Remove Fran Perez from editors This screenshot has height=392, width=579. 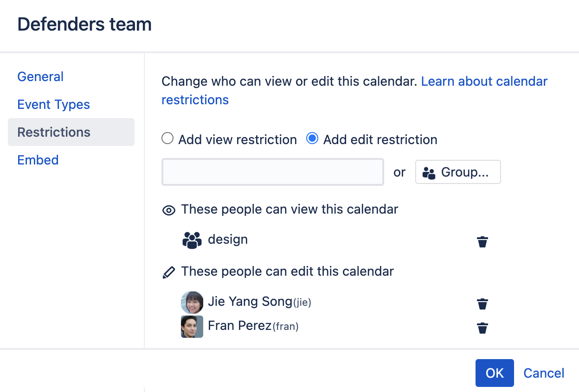pos(482,328)
